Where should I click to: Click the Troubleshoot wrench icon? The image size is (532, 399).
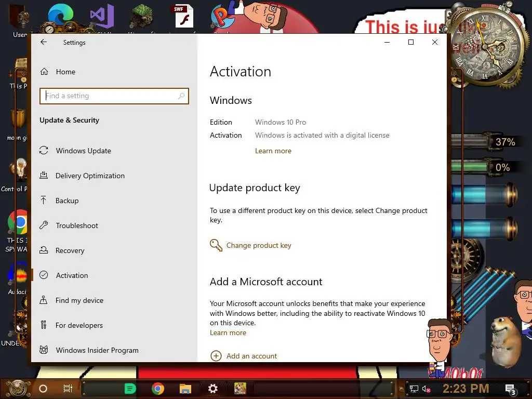pyautogui.click(x=44, y=225)
